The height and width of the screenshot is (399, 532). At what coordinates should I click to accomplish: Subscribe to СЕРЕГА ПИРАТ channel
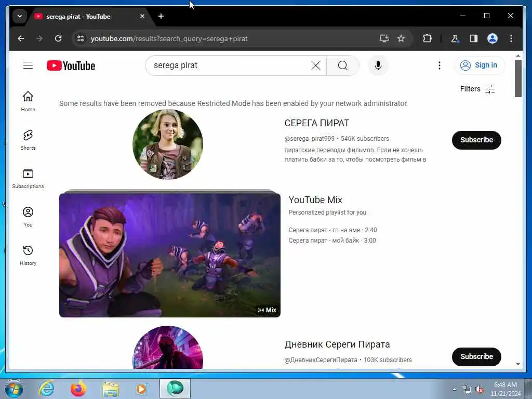[x=476, y=140]
